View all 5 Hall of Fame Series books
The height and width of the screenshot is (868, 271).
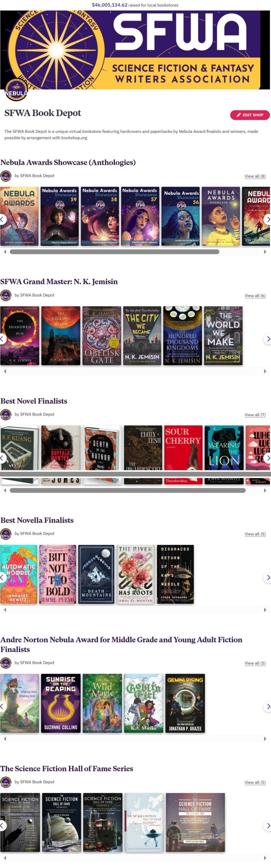coord(255,782)
